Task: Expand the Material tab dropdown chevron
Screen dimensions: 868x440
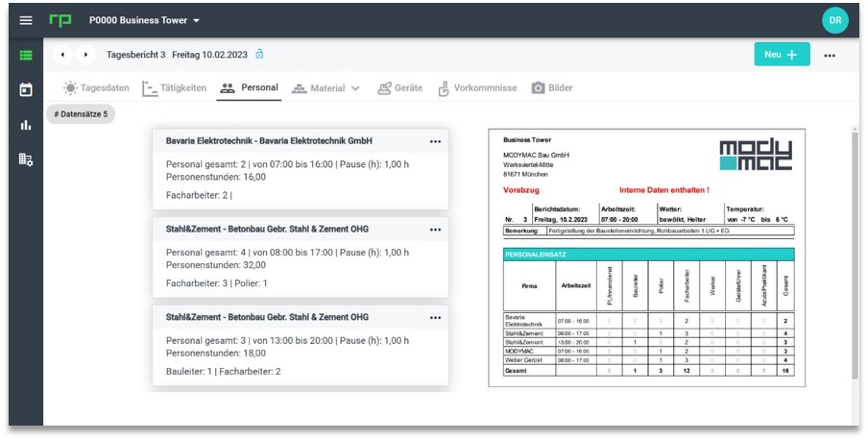Action: tap(355, 88)
